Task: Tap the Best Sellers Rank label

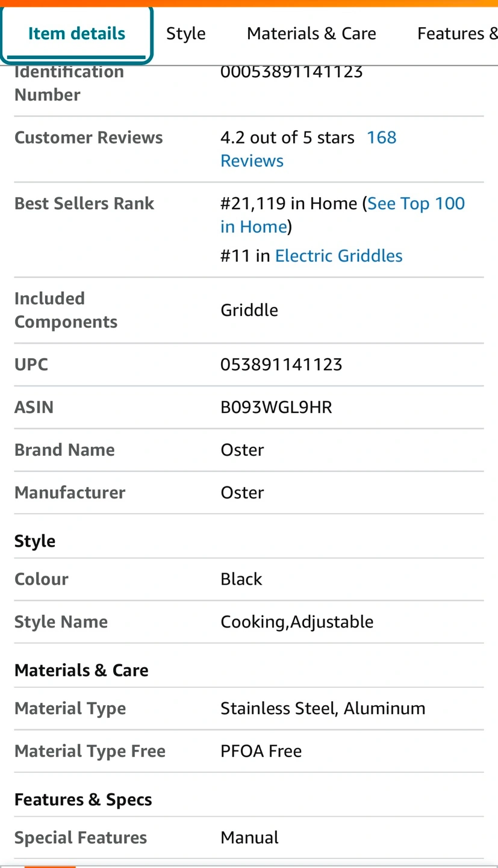Action: 84,203
